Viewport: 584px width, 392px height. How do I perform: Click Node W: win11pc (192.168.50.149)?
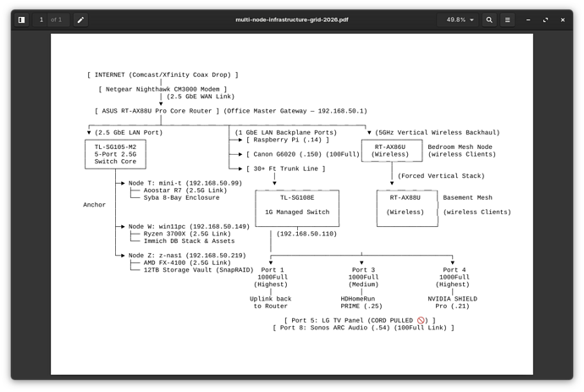tap(189, 227)
